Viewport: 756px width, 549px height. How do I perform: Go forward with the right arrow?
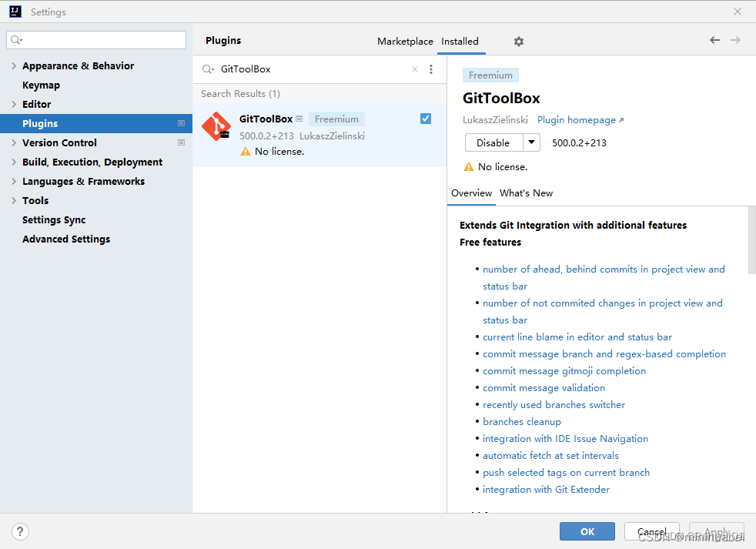coord(735,40)
